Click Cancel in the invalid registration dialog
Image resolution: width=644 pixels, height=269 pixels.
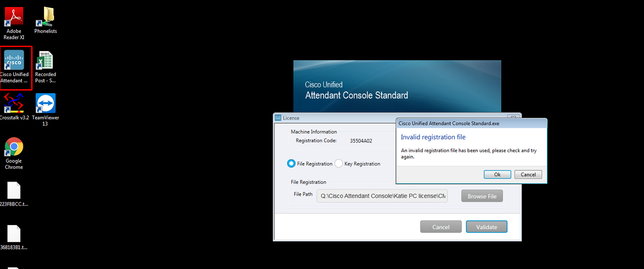tap(528, 174)
